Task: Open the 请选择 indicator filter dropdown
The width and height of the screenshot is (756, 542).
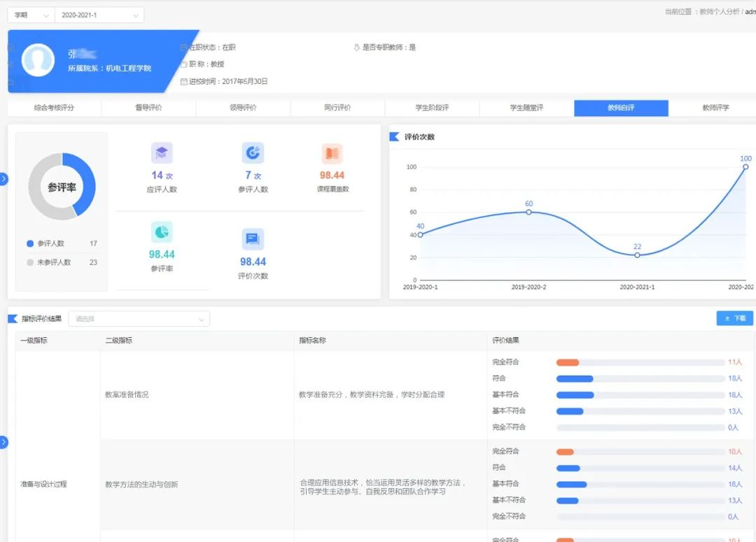Action: click(x=139, y=319)
